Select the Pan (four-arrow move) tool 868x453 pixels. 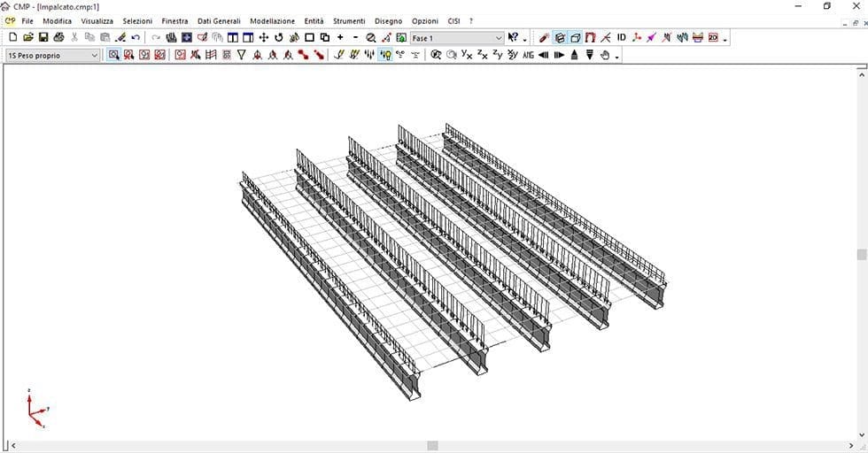263,38
